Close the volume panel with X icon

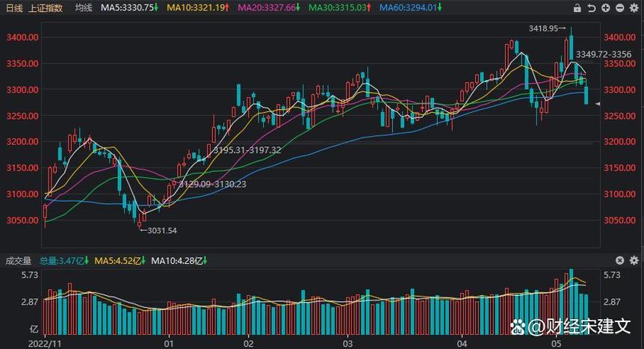pos(619,260)
